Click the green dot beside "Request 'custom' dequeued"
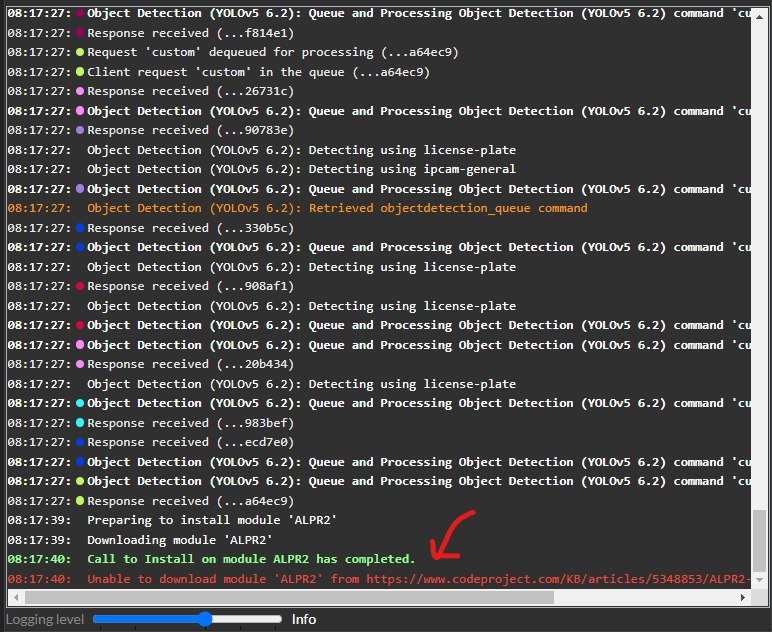772x632 pixels. (80, 52)
